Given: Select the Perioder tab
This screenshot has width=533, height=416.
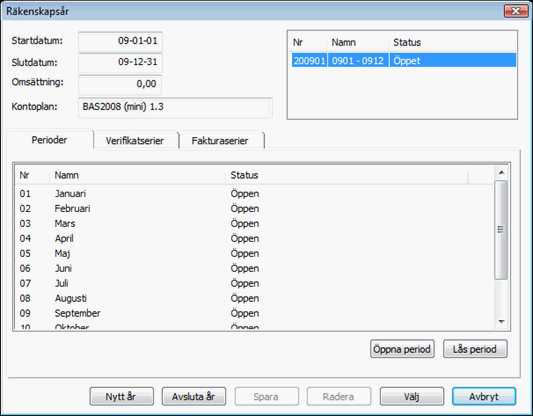Looking at the screenshot, I should click(x=50, y=139).
